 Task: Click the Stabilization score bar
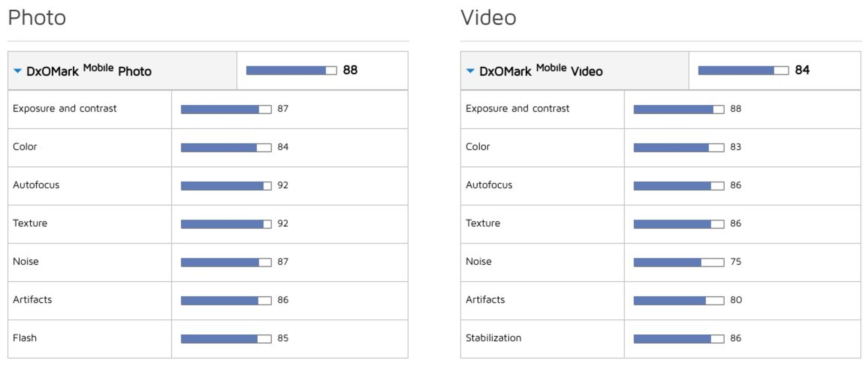[x=678, y=339]
